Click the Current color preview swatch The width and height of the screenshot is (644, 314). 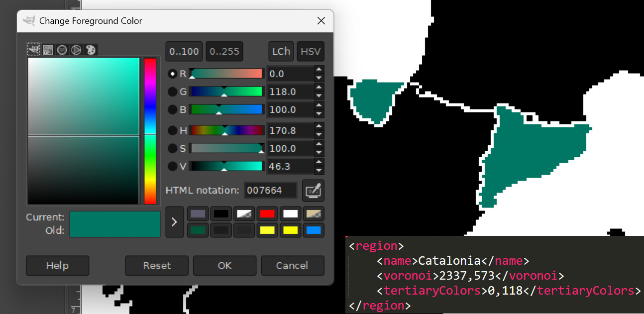point(115,218)
